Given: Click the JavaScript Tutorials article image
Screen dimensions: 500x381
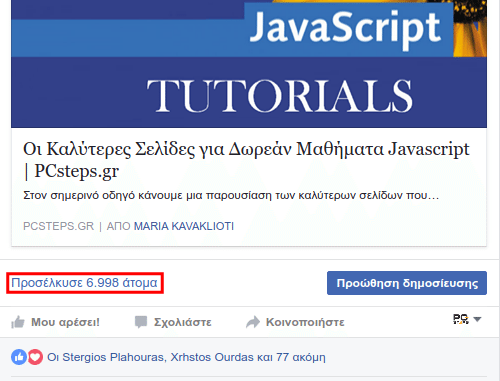Looking at the screenshot, I should click(x=249, y=64).
